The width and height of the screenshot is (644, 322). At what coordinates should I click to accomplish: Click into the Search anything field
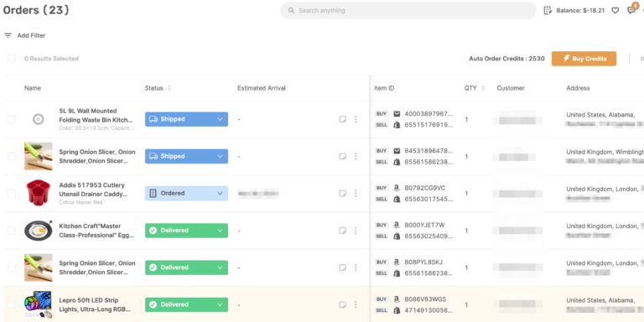pos(408,11)
